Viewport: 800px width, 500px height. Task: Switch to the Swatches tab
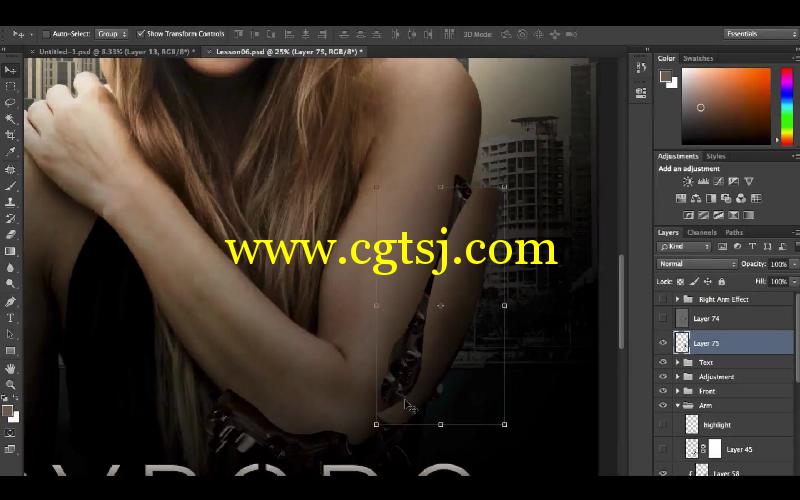(x=697, y=59)
